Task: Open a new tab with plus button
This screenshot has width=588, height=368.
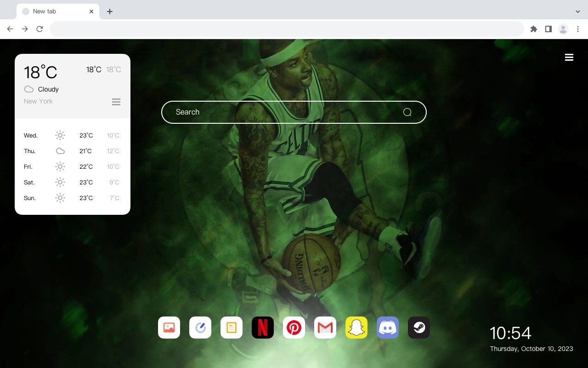Action: (109, 11)
